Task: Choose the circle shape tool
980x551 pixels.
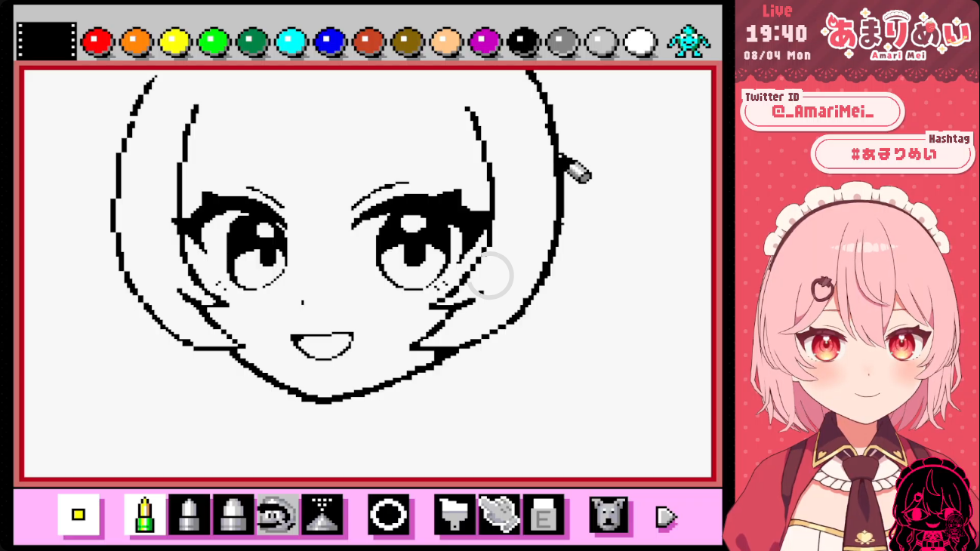Action: coord(388,515)
